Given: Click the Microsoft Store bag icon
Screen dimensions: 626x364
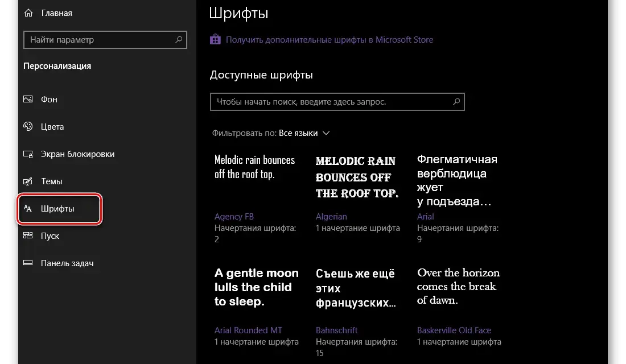Looking at the screenshot, I should (x=215, y=39).
